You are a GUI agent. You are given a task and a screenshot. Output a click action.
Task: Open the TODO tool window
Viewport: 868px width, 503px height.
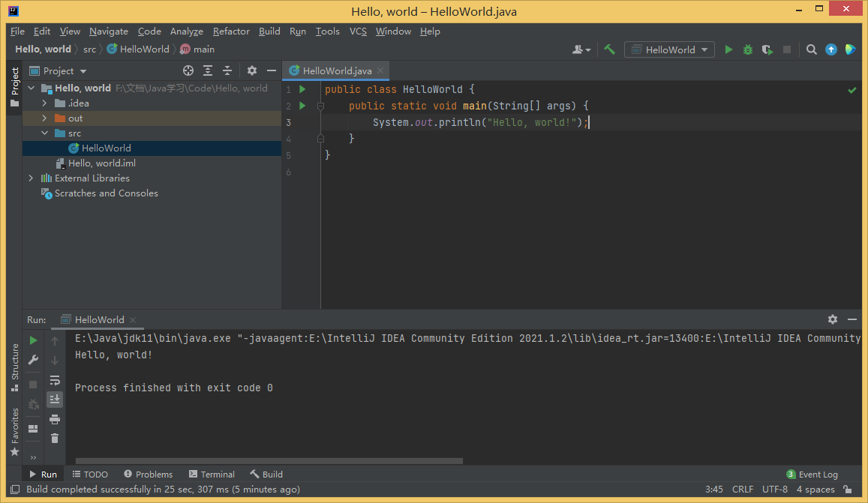(x=90, y=475)
